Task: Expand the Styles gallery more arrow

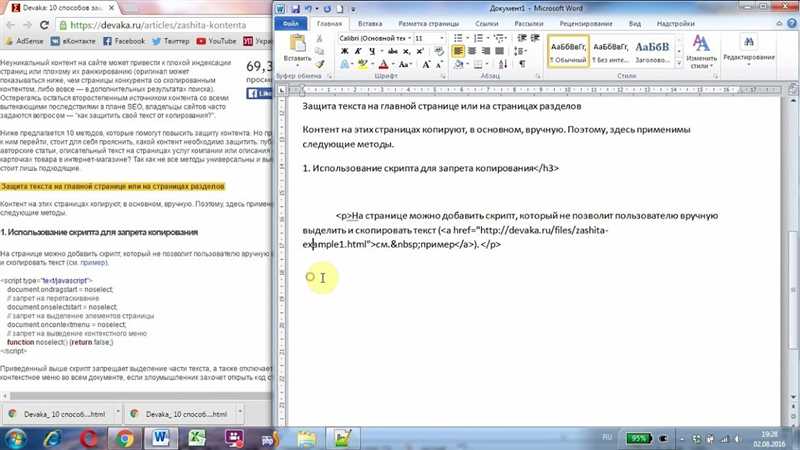Action: point(679,64)
